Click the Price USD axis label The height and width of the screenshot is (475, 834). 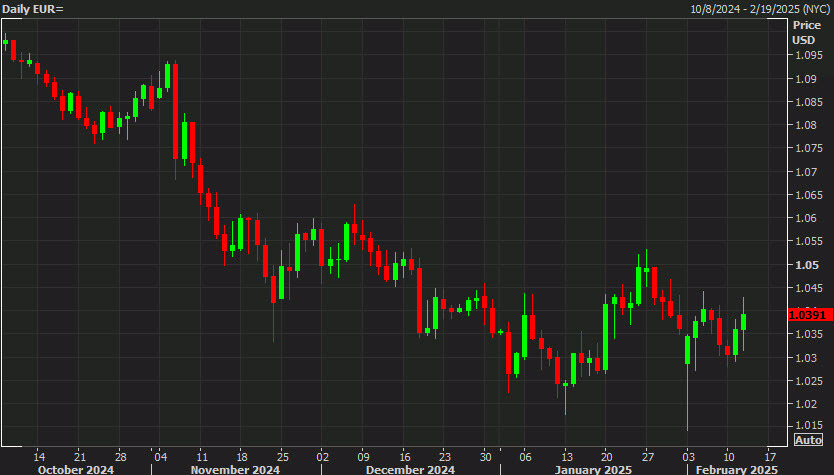tap(806, 32)
